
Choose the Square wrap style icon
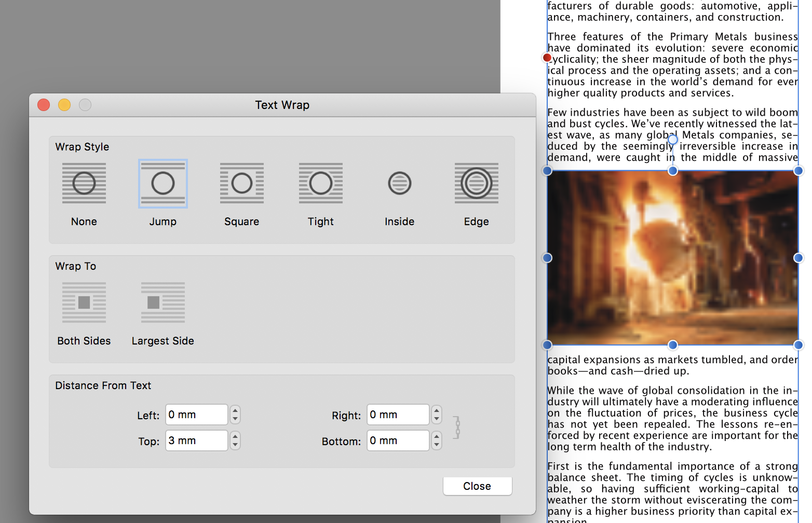pyautogui.click(x=242, y=183)
